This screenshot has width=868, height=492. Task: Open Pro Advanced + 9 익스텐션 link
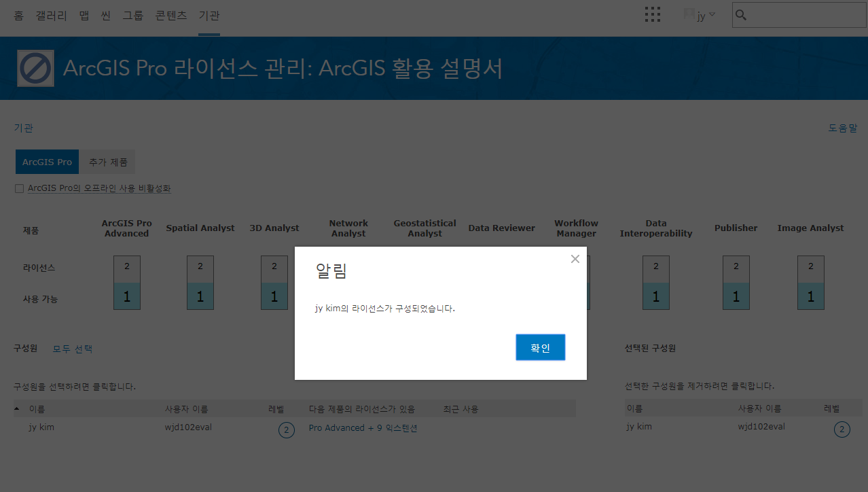click(363, 428)
